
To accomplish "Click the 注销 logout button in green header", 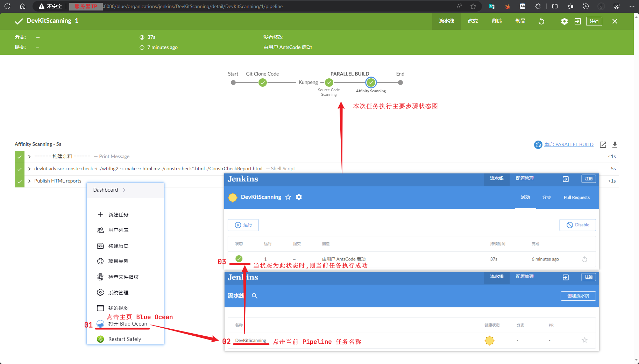I will coord(594,21).
